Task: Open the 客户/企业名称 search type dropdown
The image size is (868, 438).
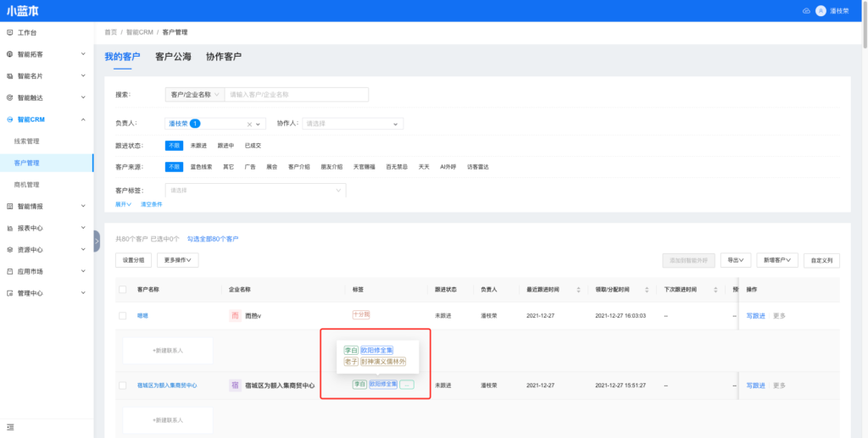Action: point(194,95)
